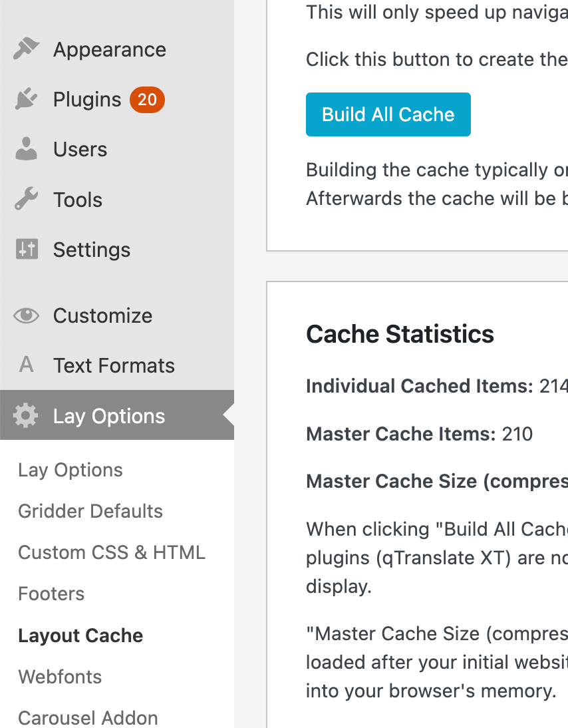Click the Appearance paintbrush icon
The width and height of the screenshot is (568, 728).
pyautogui.click(x=26, y=50)
